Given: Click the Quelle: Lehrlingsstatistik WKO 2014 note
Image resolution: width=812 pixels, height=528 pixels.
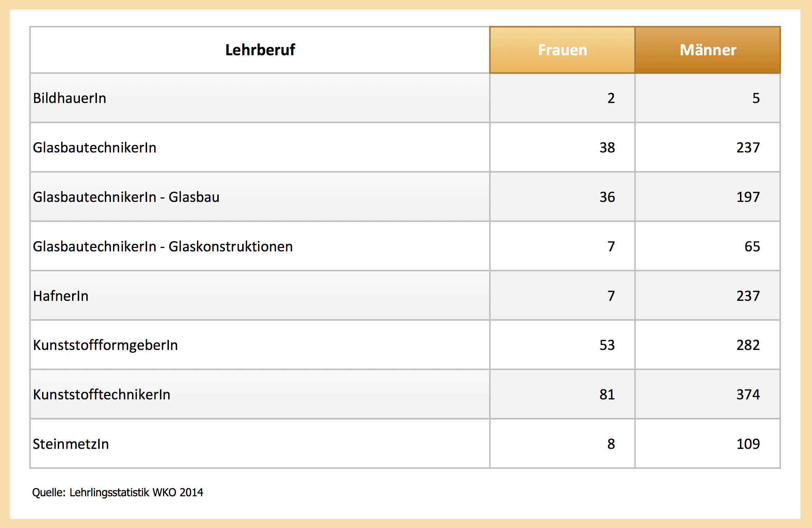Looking at the screenshot, I should [117, 493].
